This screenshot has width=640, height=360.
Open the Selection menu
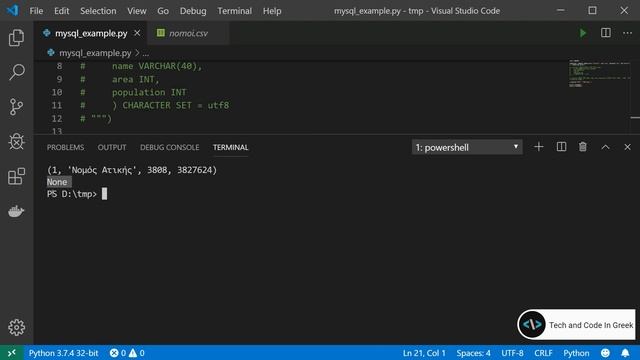click(x=98, y=11)
